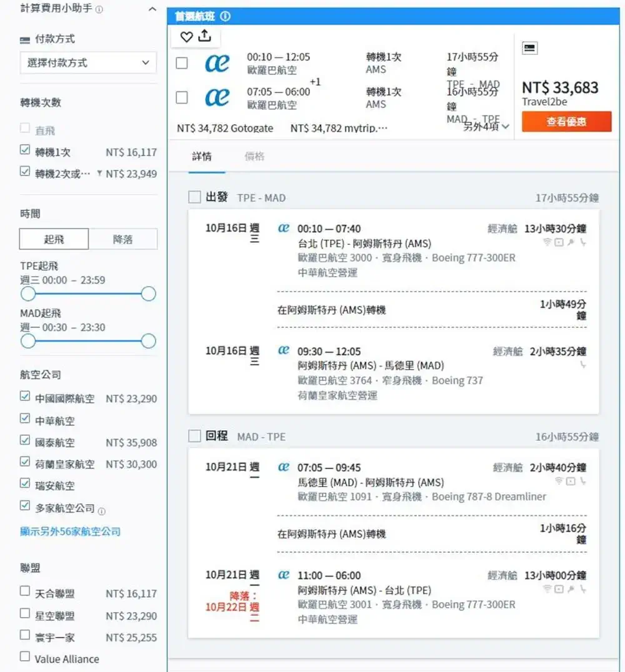Viewport: 625px width, 672px height.
Task: Click the right handle of MAD起飛 slider
Action: tap(148, 342)
